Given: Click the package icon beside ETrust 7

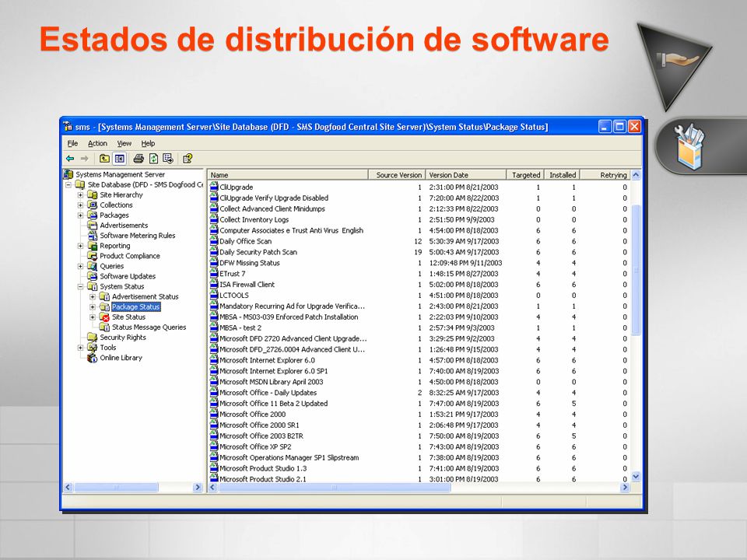Looking at the screenshot, I should [x=215, y=273].
